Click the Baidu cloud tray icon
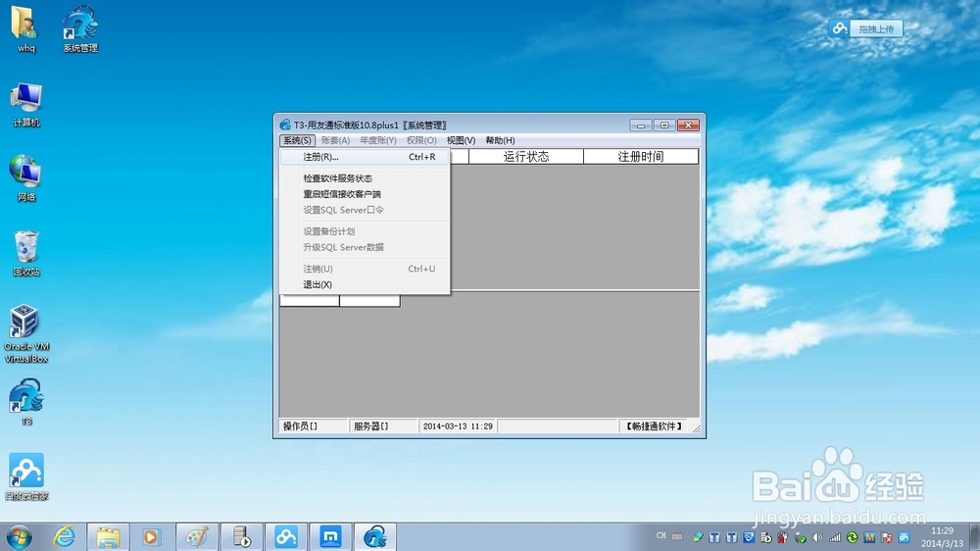Image resolution: width=980 pixels, height=551 pixels. click(x=904, y=537)
